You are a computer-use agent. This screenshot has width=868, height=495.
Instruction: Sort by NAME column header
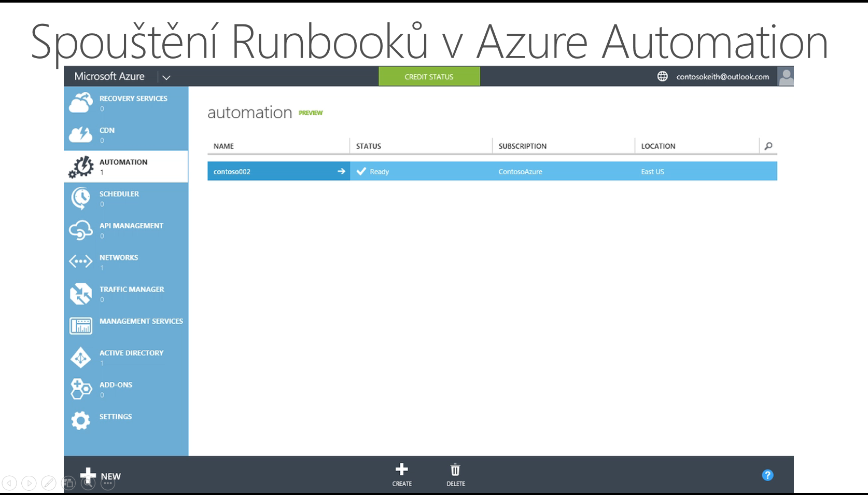[x=224, y=146]
